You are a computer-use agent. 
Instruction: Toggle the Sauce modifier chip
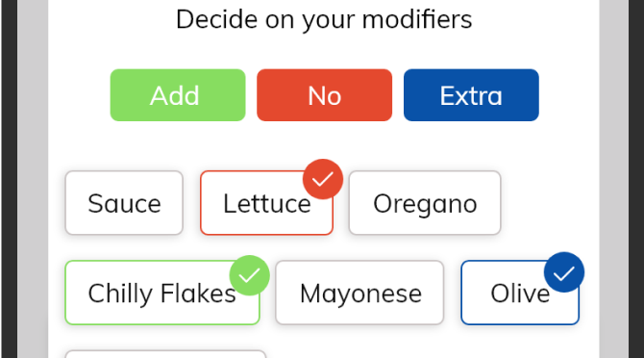pos(124,203)
